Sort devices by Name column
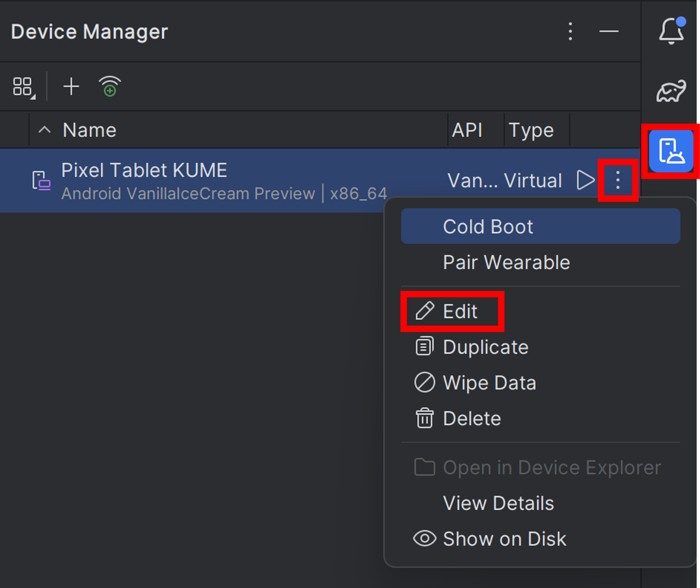The width and height of the screenshot is (700, 588). coord(89,130)
